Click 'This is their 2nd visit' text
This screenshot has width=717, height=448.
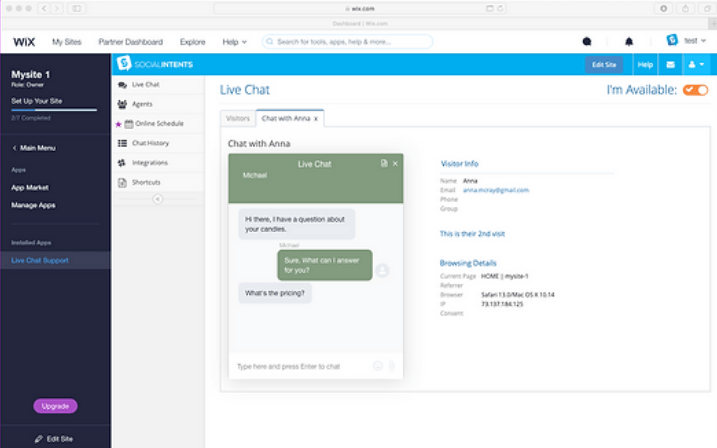[472, 234]
